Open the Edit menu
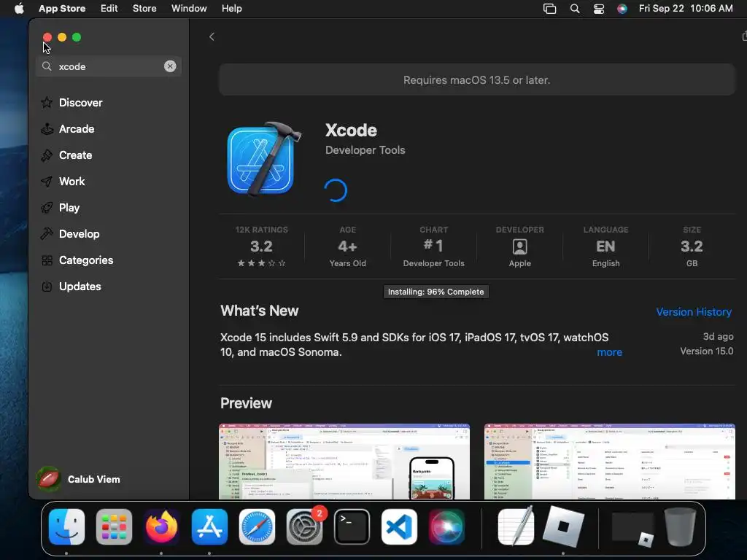The width and height of the screenshot is (747, 560). 109,8
